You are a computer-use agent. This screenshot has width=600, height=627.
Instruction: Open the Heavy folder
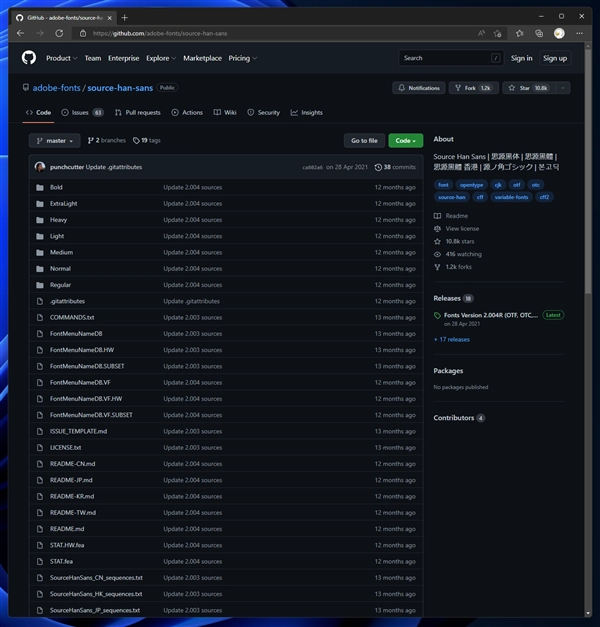58,220
